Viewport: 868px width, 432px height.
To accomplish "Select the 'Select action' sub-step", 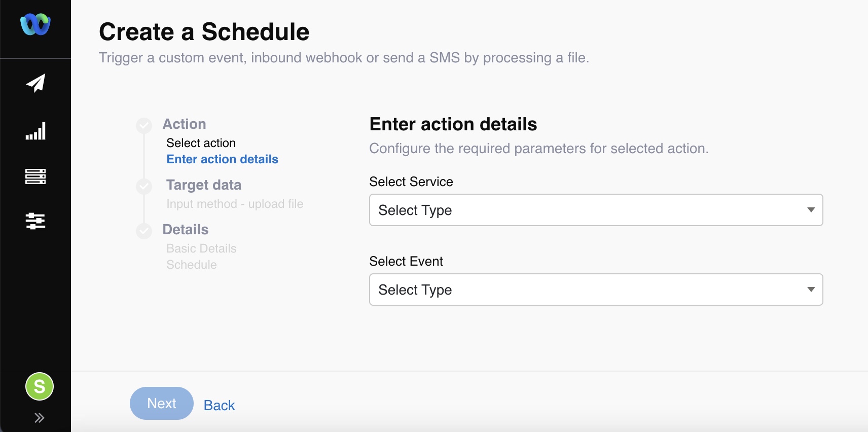I will (x=201, y=143).
